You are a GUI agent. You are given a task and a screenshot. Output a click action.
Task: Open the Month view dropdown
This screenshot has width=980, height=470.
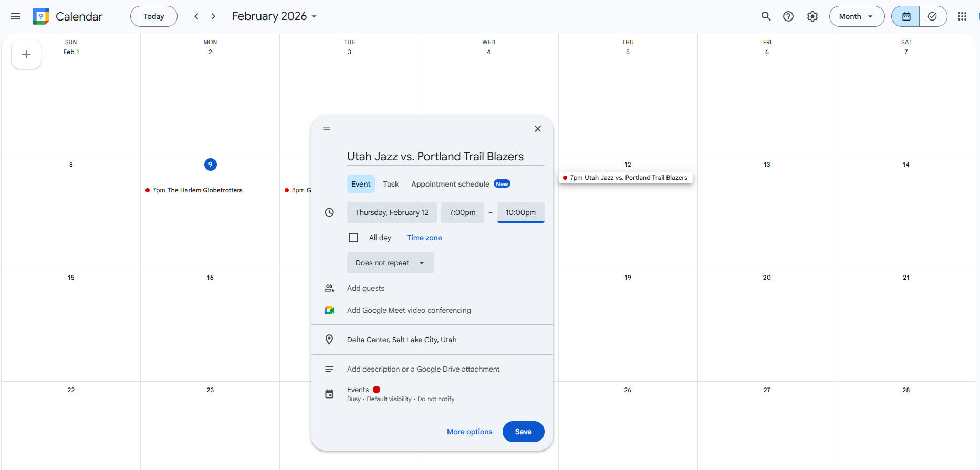(x=857, y=16)
